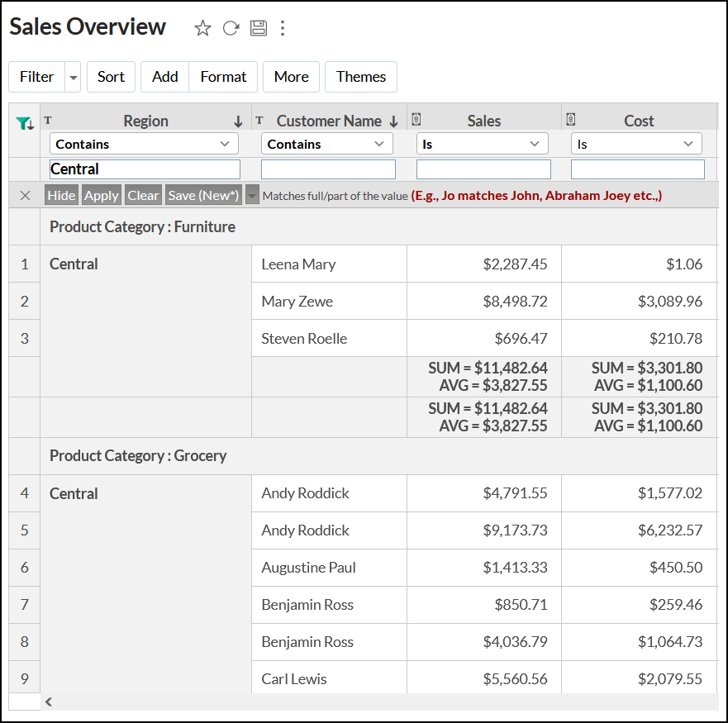Viewport: 728px width, 723px height.
Task: Click the Hide button in filter bar
Action: (61, 196)
